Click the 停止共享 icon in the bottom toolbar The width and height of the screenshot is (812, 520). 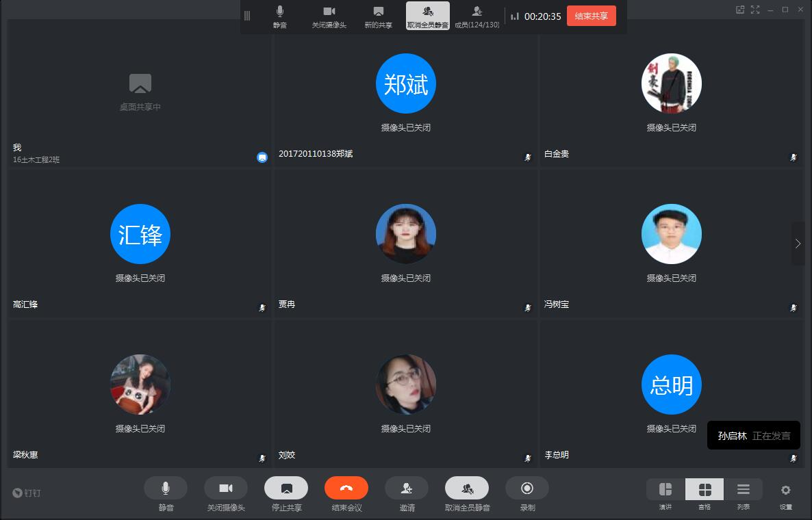286,488
